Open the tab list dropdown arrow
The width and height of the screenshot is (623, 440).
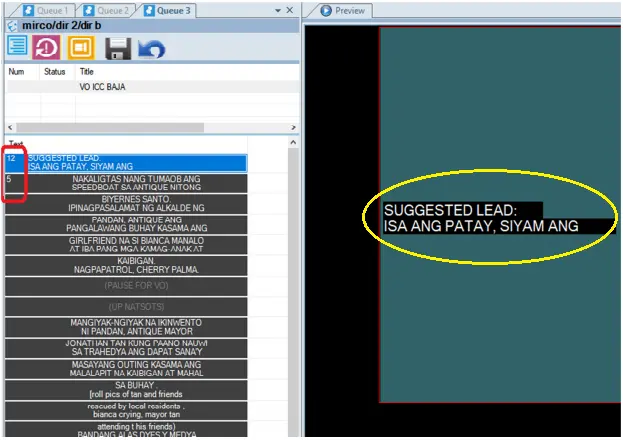point(276,9)
